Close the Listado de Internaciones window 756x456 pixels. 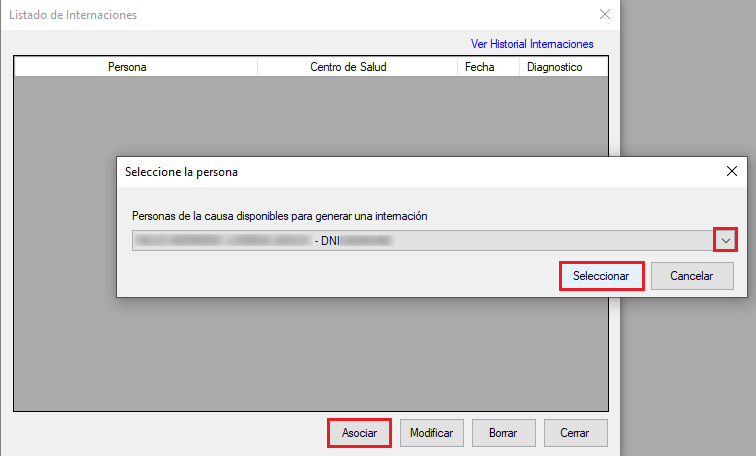point(604,15)
